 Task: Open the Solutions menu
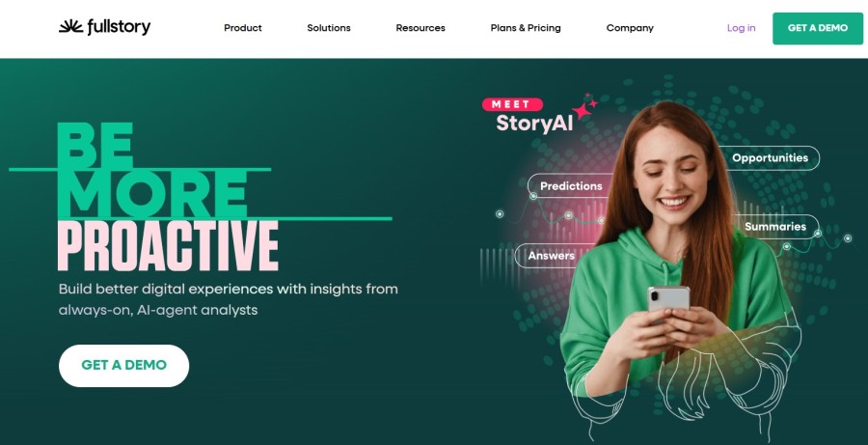coord(329,28)
